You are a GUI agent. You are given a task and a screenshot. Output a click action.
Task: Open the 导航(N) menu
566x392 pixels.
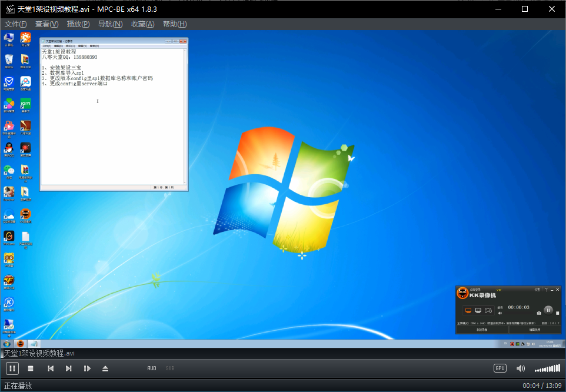(111, 24)
